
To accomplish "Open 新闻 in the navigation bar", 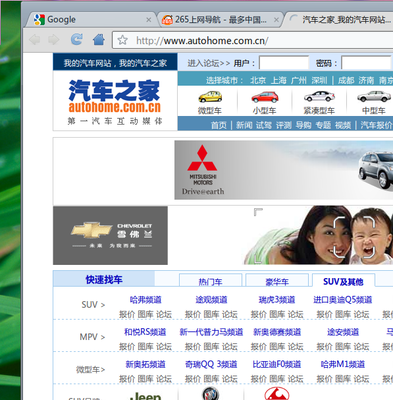I will pyautogui.click(x=244, y=125).
